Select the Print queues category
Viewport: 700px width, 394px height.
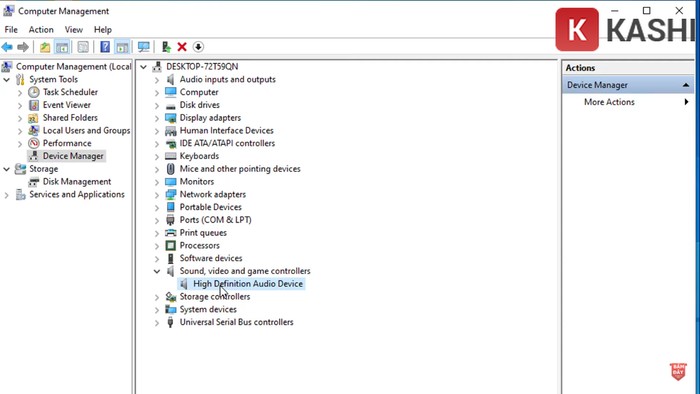(203, 233)
